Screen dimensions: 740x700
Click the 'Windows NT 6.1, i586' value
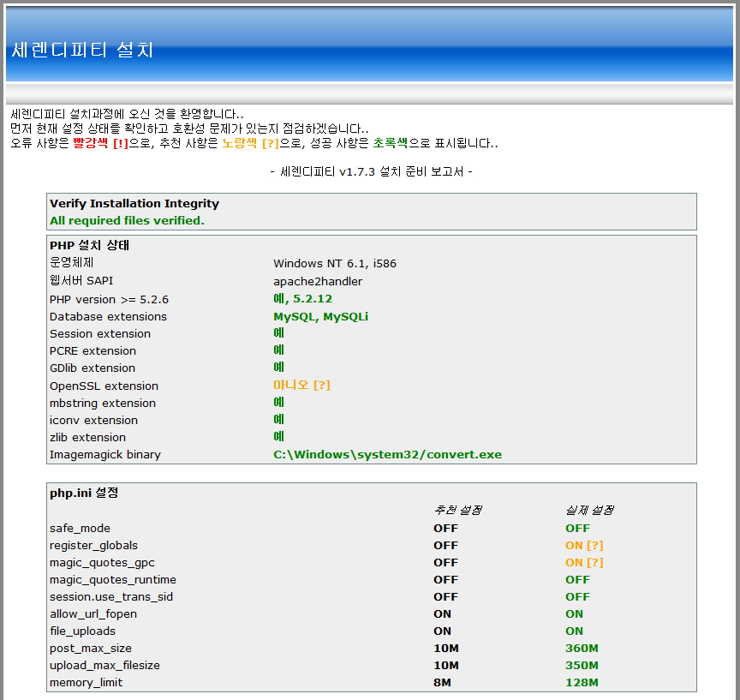pyautogui.click(x=335, y=263)
